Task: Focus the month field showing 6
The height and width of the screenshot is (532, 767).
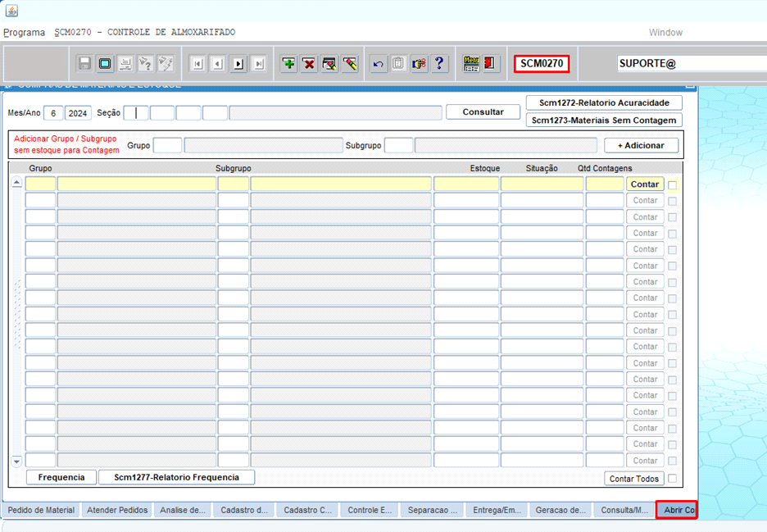Action: point(53,113)
